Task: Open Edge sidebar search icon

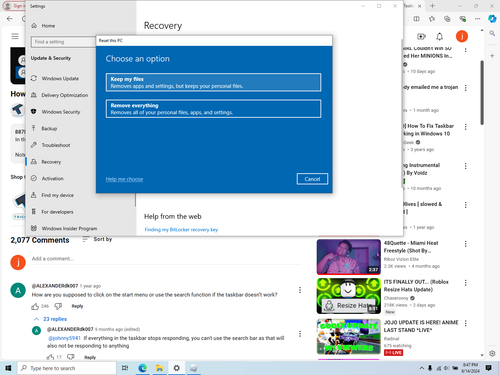Action: [492, 33]
